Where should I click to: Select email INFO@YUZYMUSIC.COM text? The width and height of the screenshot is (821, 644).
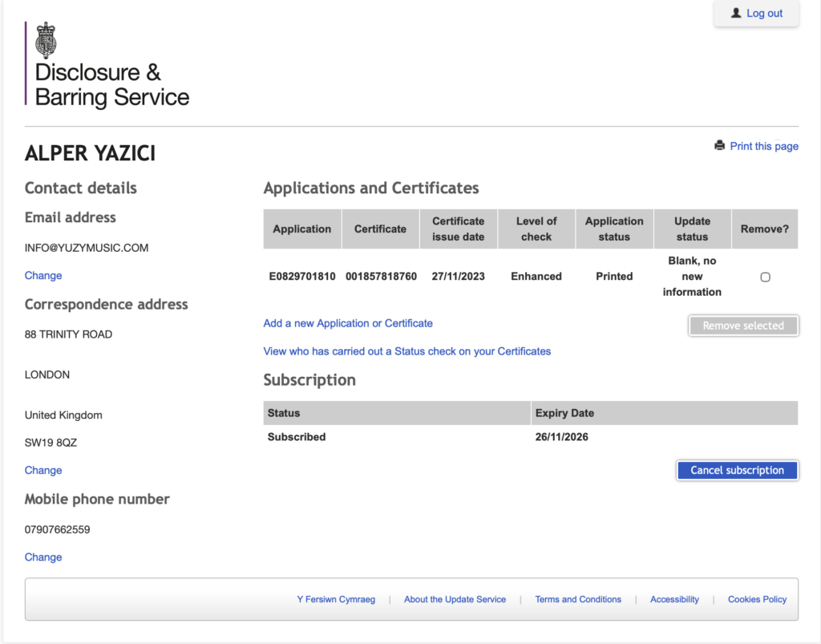tap(87, 248)
